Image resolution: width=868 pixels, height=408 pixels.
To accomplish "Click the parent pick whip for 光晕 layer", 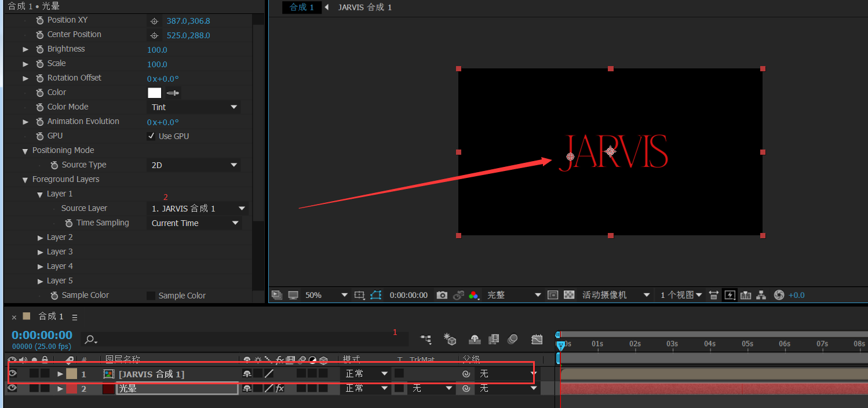I will 466,388.
